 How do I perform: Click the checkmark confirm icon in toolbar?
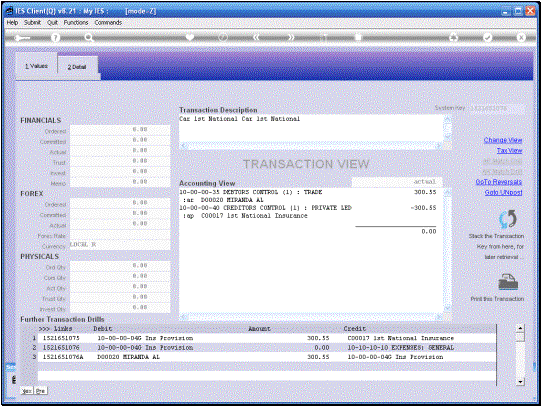tap(487, 37)
